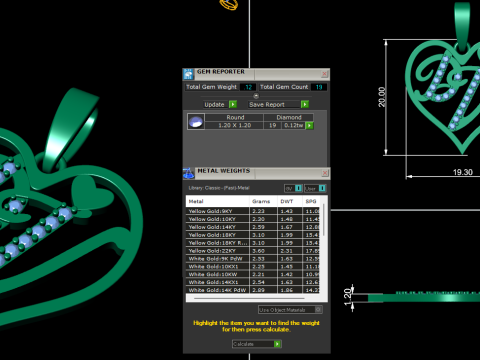The image size is (480, 360).
Task: Click the green arrow next to 0.12tw
Action: coord(309,126)
